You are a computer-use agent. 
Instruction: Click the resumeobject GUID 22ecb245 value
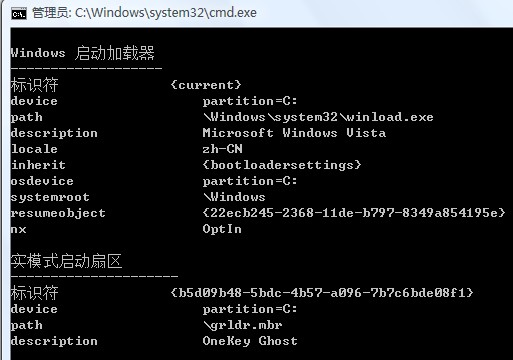pyautogui.click(x=354, y=213)
